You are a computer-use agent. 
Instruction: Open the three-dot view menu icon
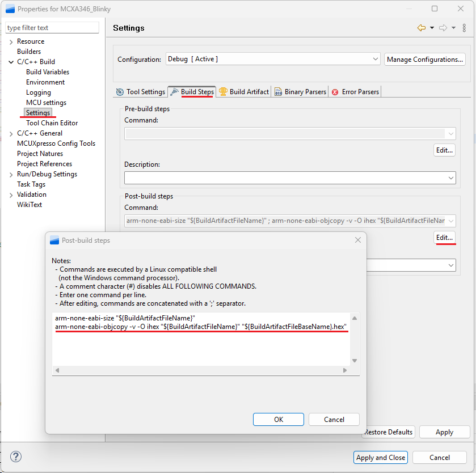(x=465, y=28)
